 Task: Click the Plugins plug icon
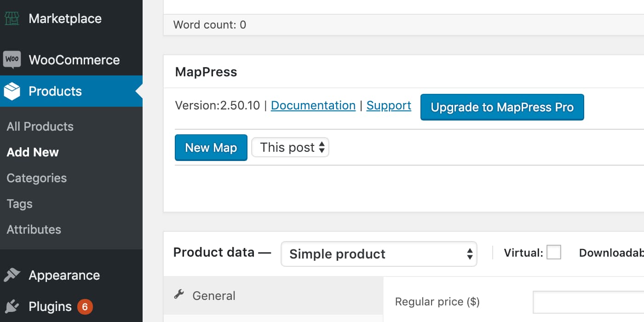pos(12,306)
